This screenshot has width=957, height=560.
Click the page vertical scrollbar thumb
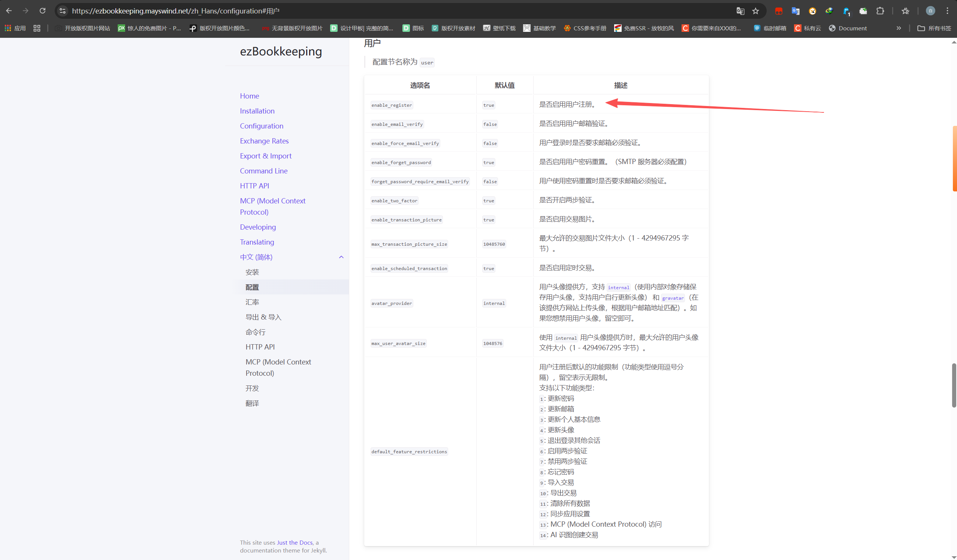[954, 385]
